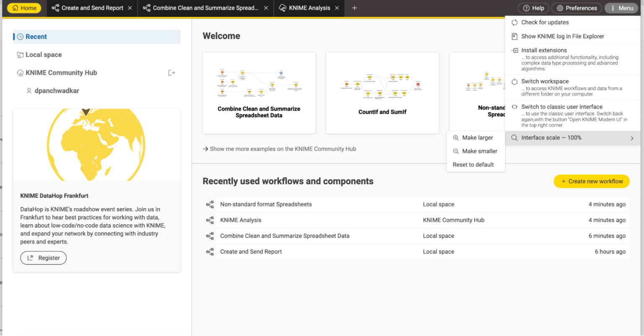Toggle the Menu button

tap(622, 8)
